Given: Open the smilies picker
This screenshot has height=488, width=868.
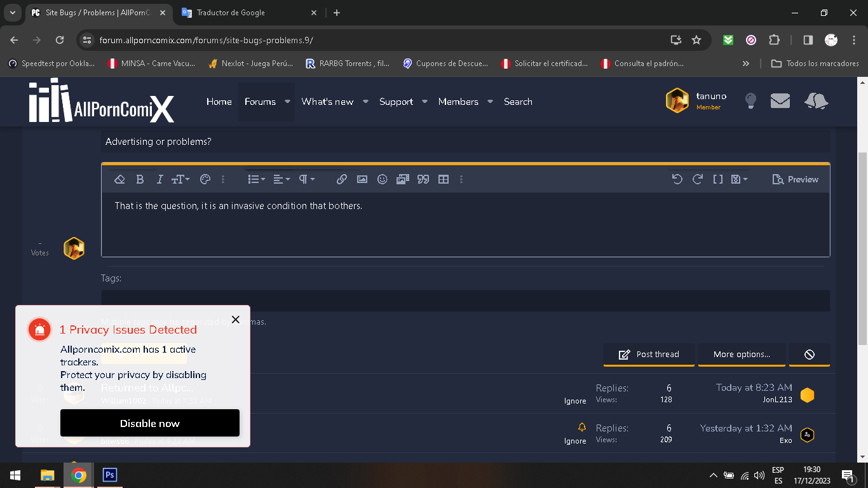Looking at the screenshot, I should (x=383, y=180).
